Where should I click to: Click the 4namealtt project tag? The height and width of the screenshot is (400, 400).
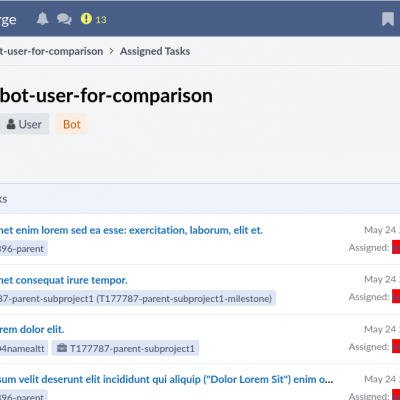(24, 348)
